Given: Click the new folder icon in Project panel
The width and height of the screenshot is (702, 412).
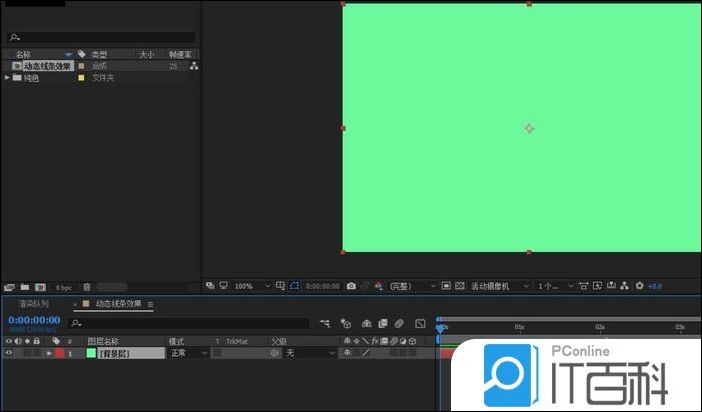Looking at the screenshot, I should point(25,287).
